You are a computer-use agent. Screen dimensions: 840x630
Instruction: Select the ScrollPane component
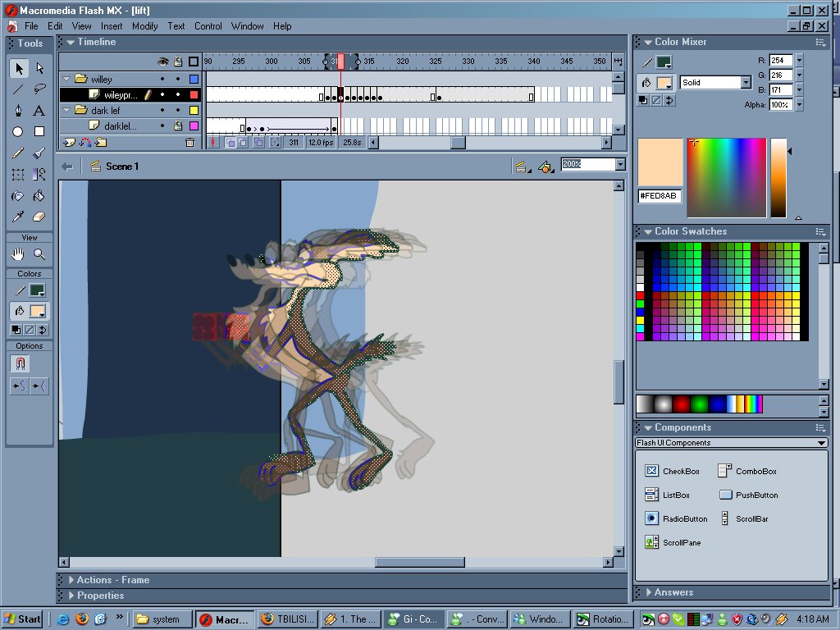673,543
